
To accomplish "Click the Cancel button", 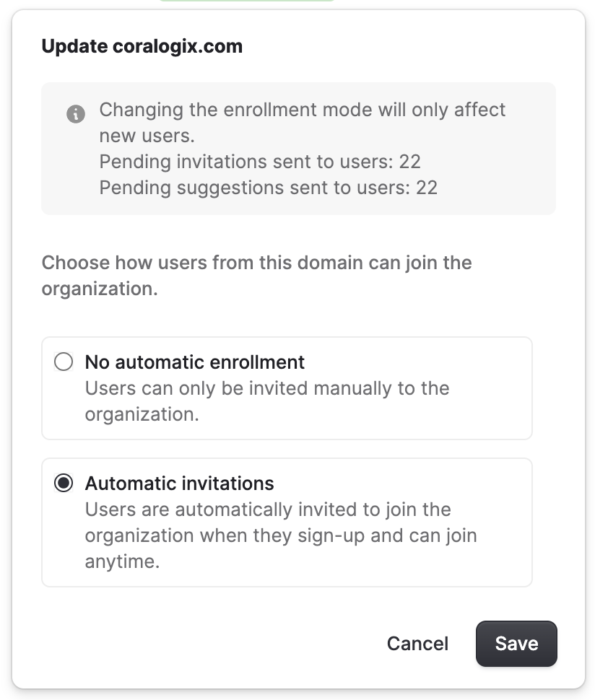I will [417, 643].
